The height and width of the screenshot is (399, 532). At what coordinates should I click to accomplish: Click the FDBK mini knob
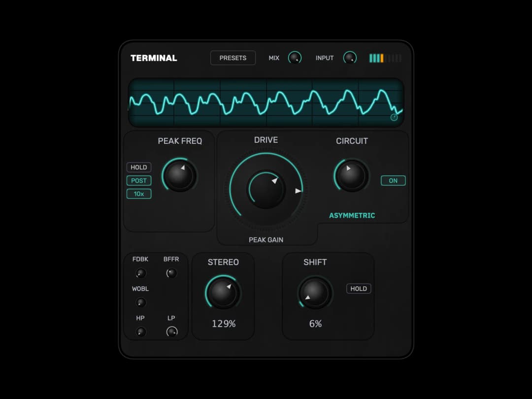pos(140,273)
